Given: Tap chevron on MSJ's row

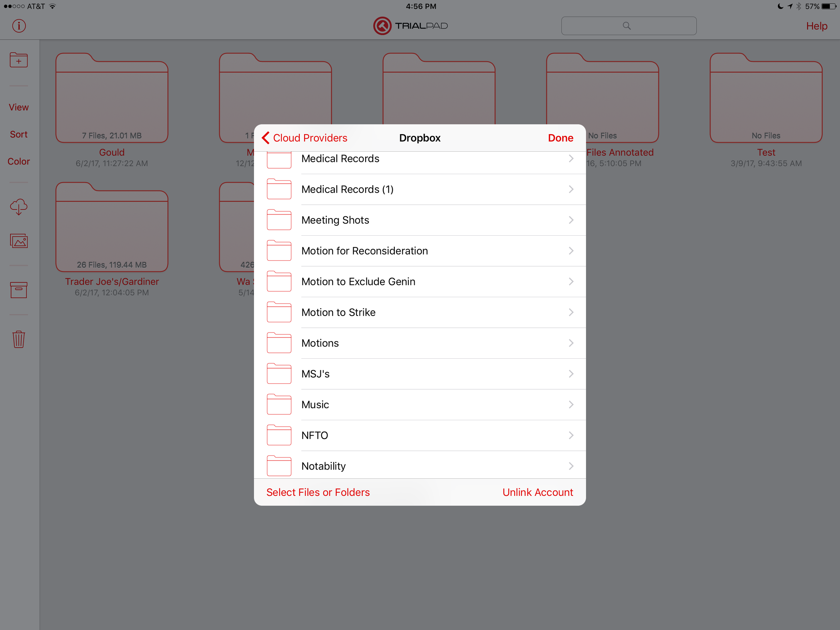Looking at the screenshot, I should 571,374.
